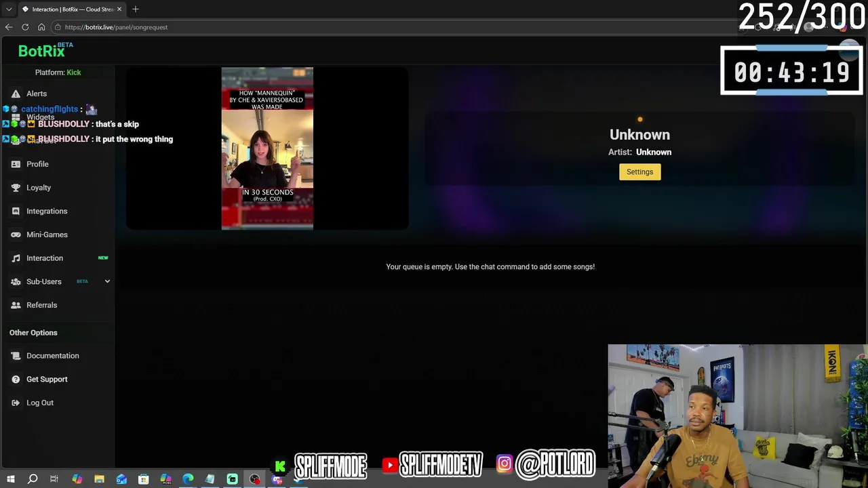
Task: Click the Unknown song title text
Action: point(639,135)
